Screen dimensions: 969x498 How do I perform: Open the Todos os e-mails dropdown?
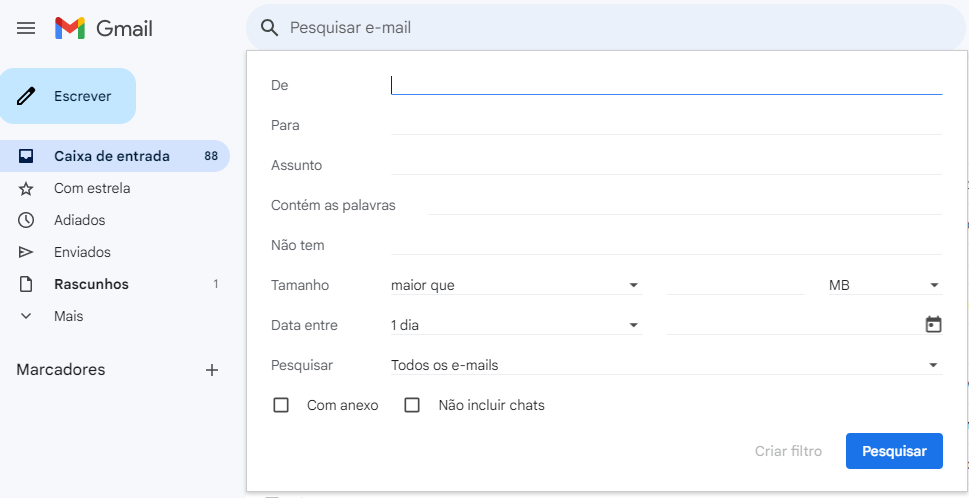[x=666, y=365]
